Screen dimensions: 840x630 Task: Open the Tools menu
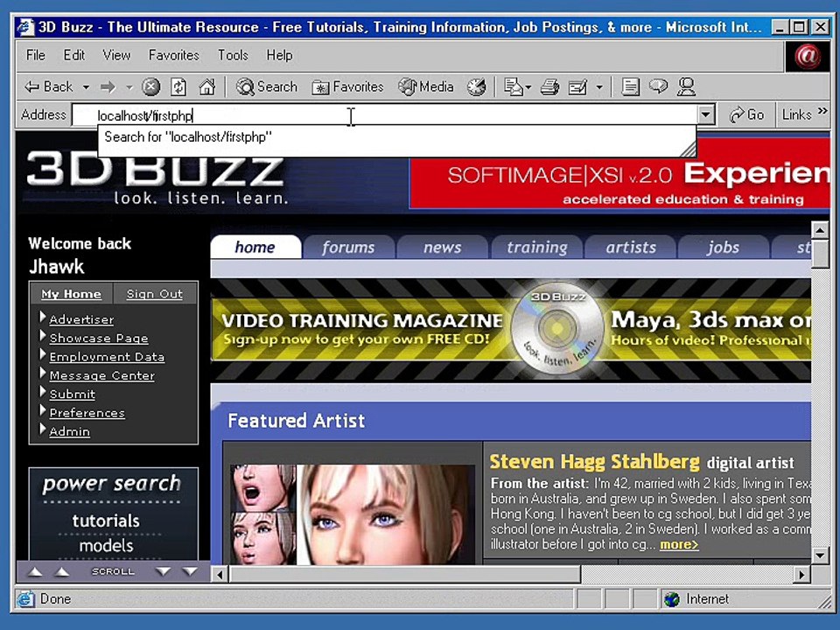coord(233,55)
